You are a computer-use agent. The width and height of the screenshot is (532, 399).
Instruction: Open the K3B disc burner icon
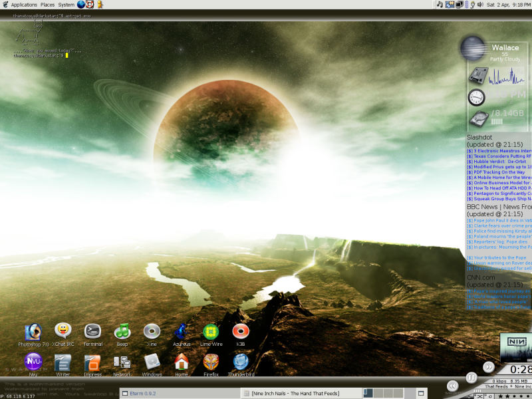pyautogui.click(x=241, y=331)
